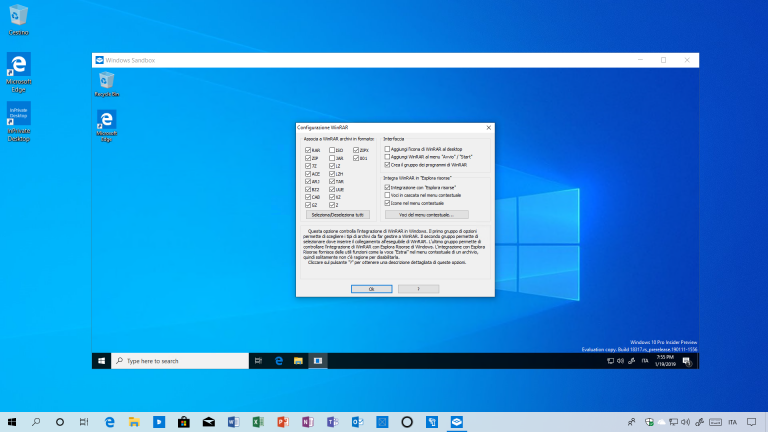768x432 pixels.
Task: Select Windows Sandbox icon in host taskbar
Action: click(x=456, y=422)
